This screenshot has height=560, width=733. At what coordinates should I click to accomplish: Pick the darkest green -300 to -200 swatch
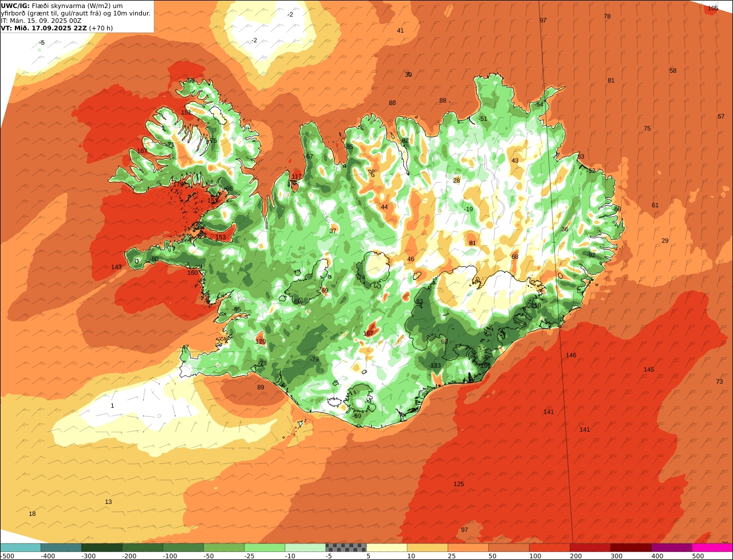click(101, 547)
